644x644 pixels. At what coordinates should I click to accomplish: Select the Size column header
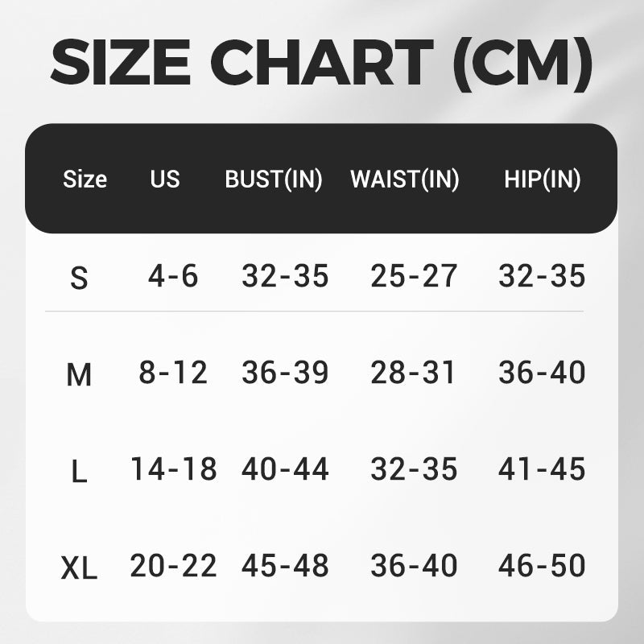pos(85,179)
